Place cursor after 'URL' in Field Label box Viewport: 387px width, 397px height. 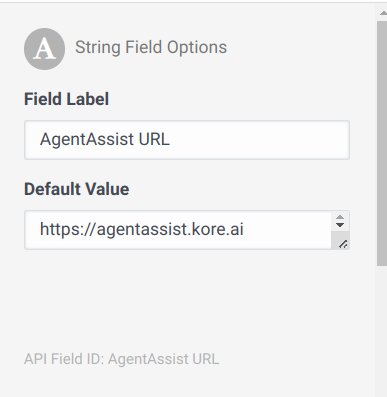pos(171,139)
